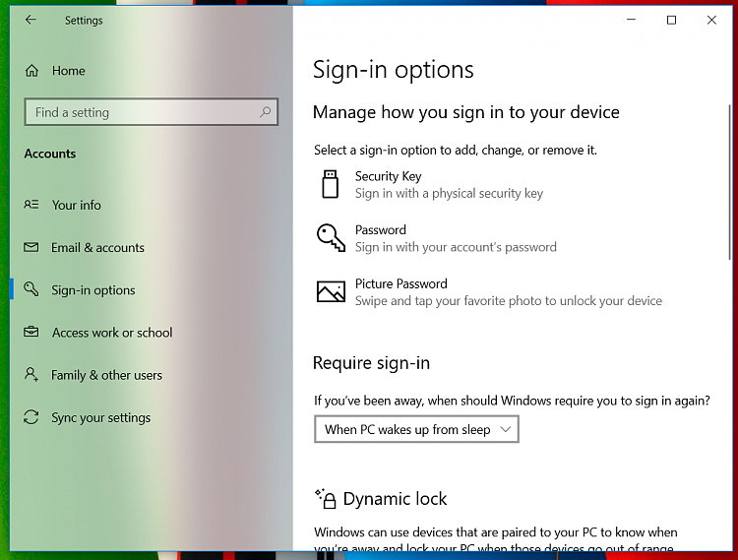The width and height of the screenshot is (738, 560).
Task: Click the Home house icon
Action: point(31,71)
